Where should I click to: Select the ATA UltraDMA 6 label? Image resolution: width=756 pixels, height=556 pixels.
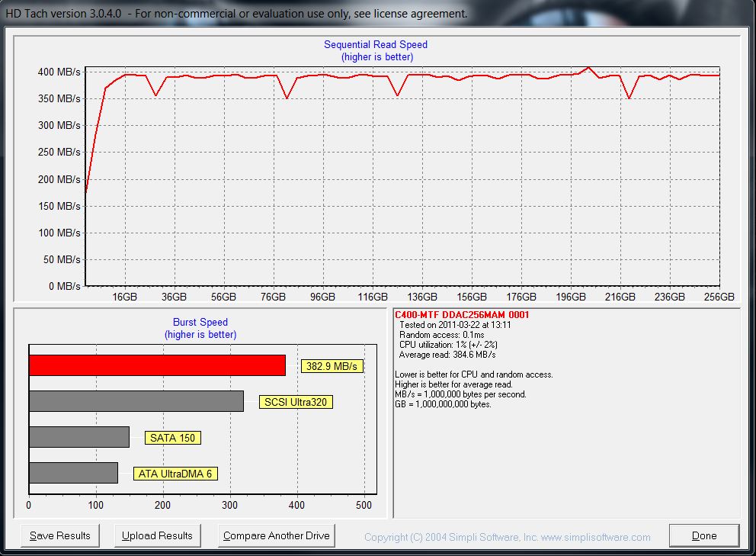point(175,474)
